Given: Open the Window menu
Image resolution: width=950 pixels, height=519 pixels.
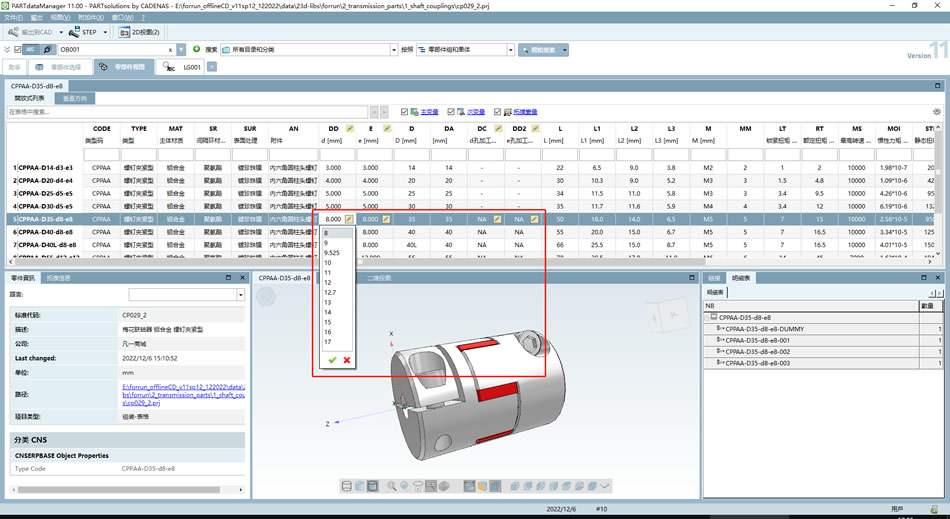Looking at the screenshot, I should pyautogui.click(x=123, y=18).
